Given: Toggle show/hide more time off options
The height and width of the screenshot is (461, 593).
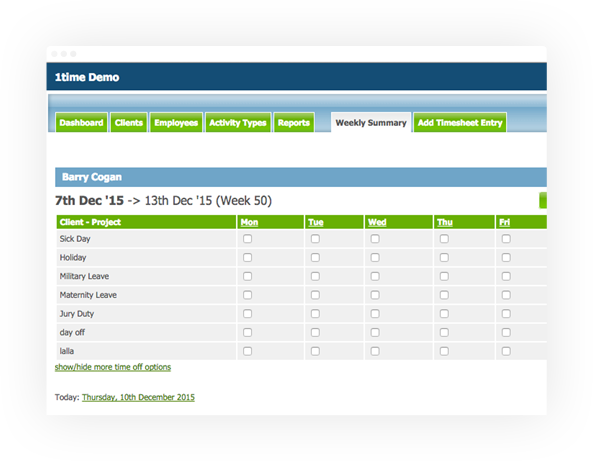Looking at the screenshot, I should point(113,367).
